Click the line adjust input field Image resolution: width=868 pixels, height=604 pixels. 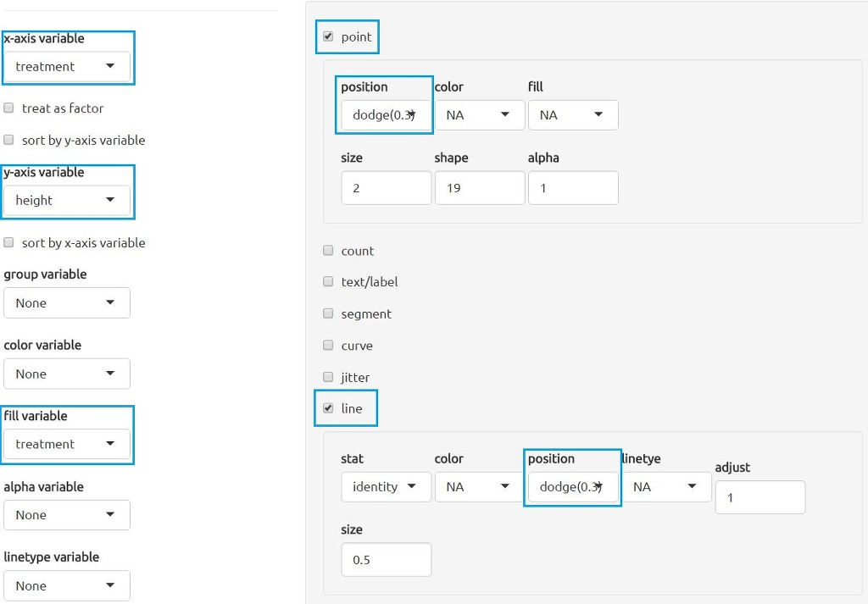pos(759,498)
